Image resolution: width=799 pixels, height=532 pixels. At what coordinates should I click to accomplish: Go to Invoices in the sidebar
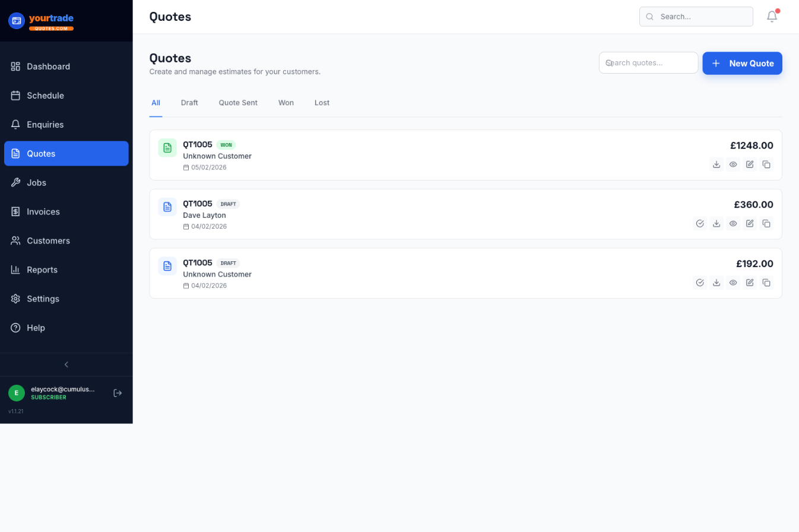66,211
